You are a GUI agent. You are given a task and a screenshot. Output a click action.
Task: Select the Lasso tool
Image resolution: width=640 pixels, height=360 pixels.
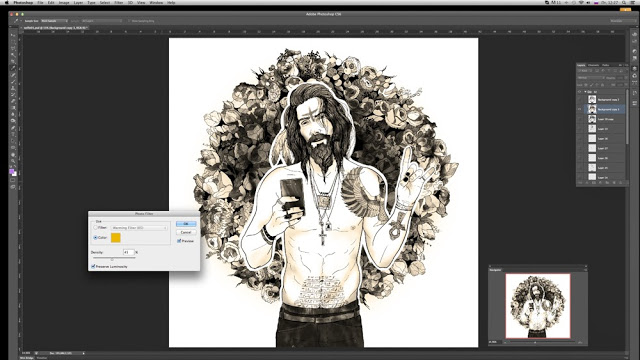[x=13, y=49]
